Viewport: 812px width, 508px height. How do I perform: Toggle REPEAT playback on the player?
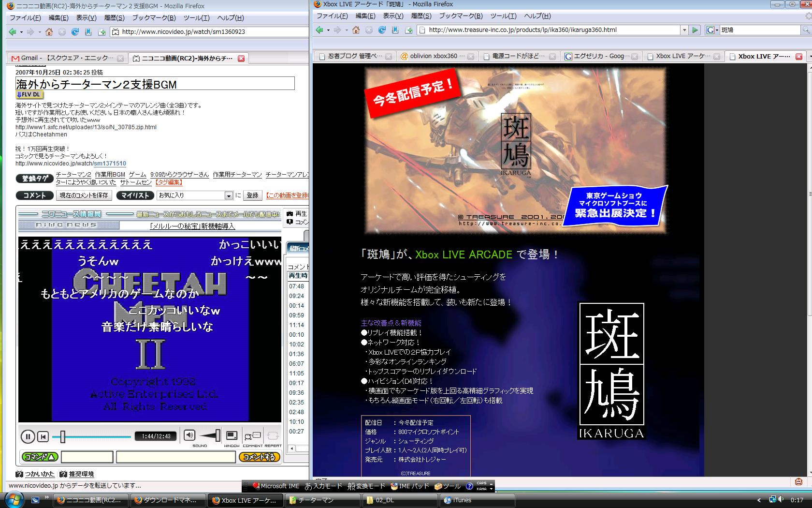tap(273, 435)
